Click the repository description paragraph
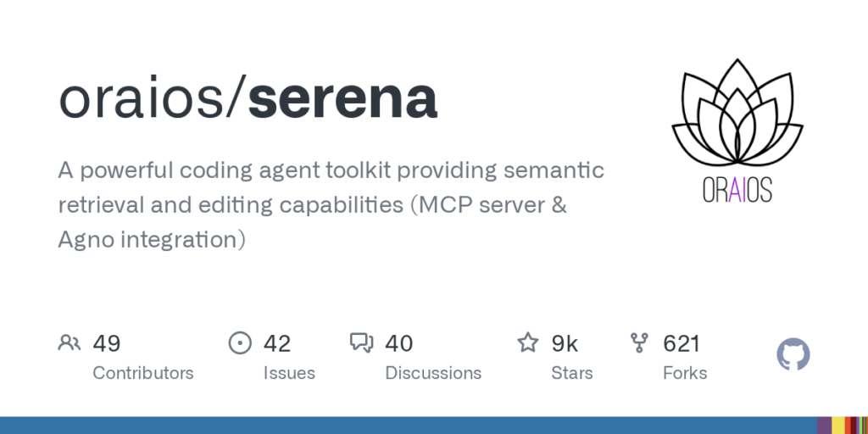868x434 pixels. coord(331,205)
